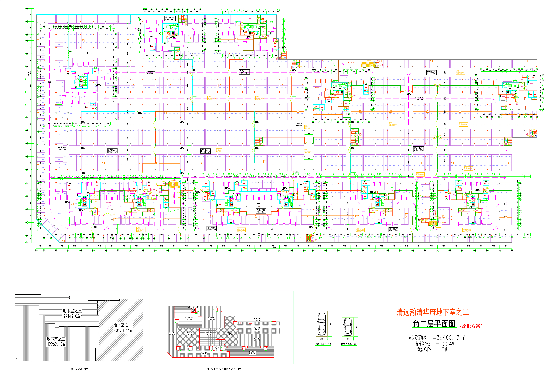
Task: Click the red title 清远瀚清华府地下室之二
Action: pos(433,312)
